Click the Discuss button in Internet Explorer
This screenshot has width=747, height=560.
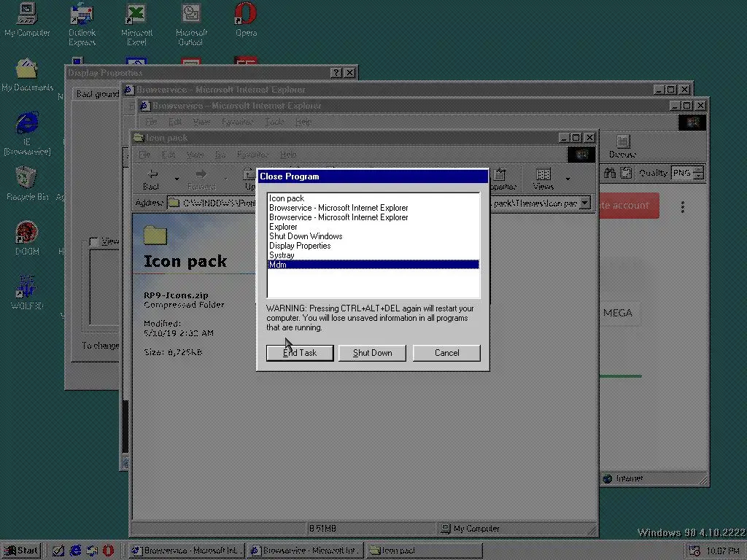coord(622,146)
